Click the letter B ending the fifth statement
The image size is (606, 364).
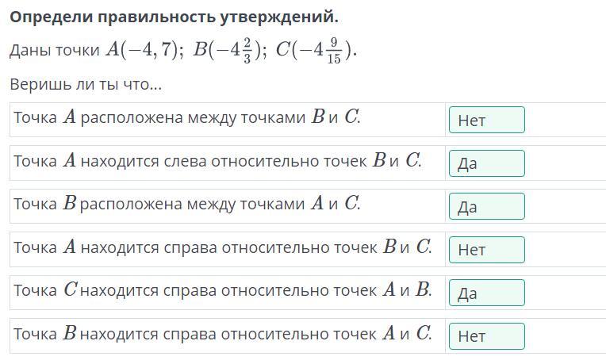[423, 289]
